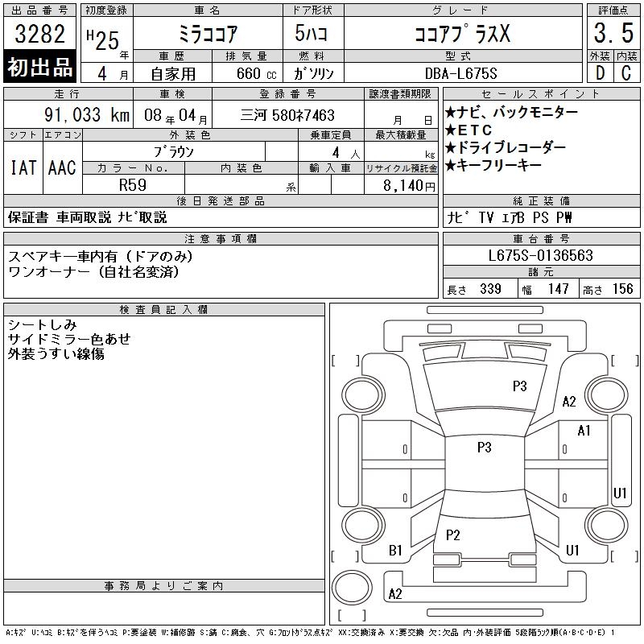Click the seating capacity 4 人
Viewport: 644px width, 644px height.
coord(346,153)
